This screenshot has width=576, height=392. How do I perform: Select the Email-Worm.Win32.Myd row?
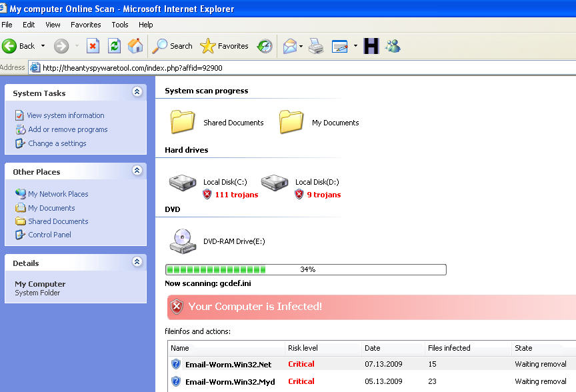click(372, 381)
